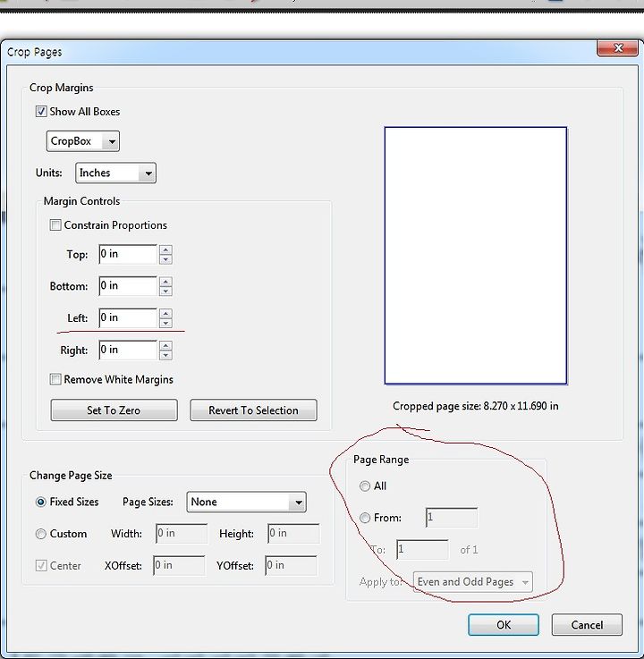Click the Cancel button

coord(587,625)
